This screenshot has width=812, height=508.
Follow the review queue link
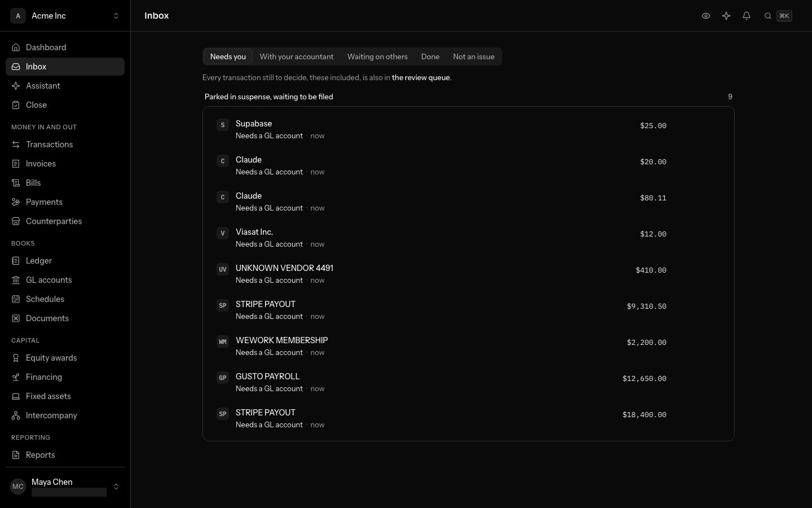tap(421, 78)
